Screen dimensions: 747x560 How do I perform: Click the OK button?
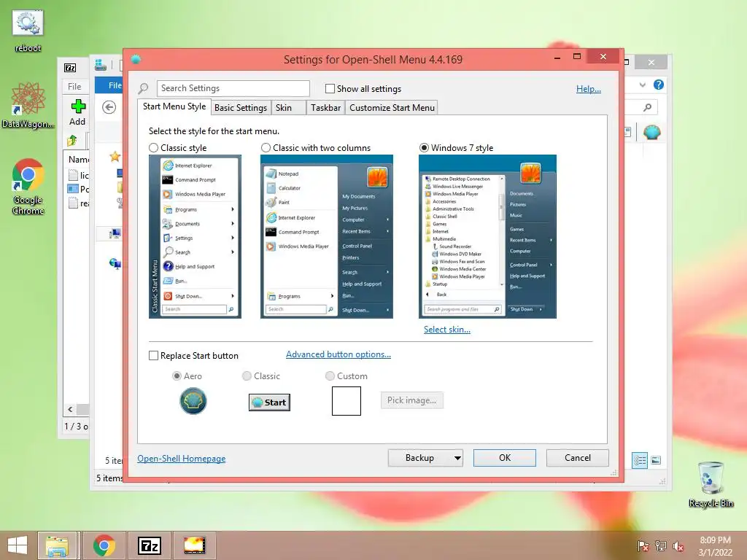tap(505, 458)
